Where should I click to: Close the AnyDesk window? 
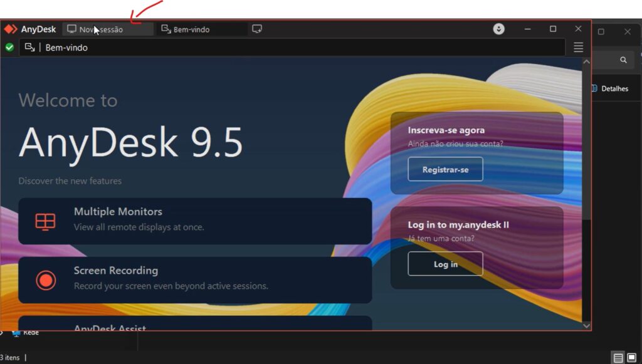click(x=578, y=29)
